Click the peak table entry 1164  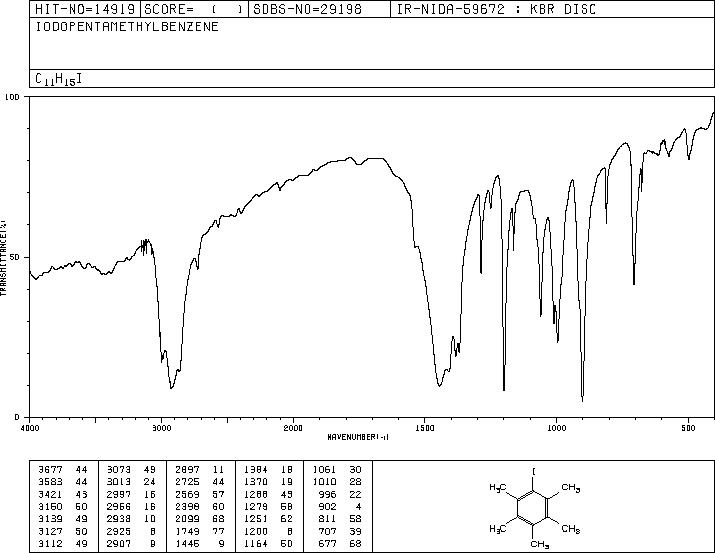coord(256,543)
